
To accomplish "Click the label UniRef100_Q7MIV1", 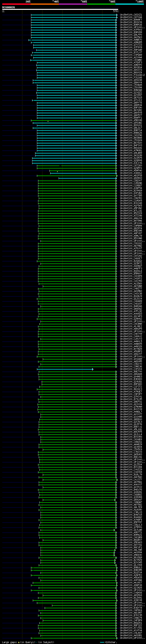I will [x=131, y=397].
